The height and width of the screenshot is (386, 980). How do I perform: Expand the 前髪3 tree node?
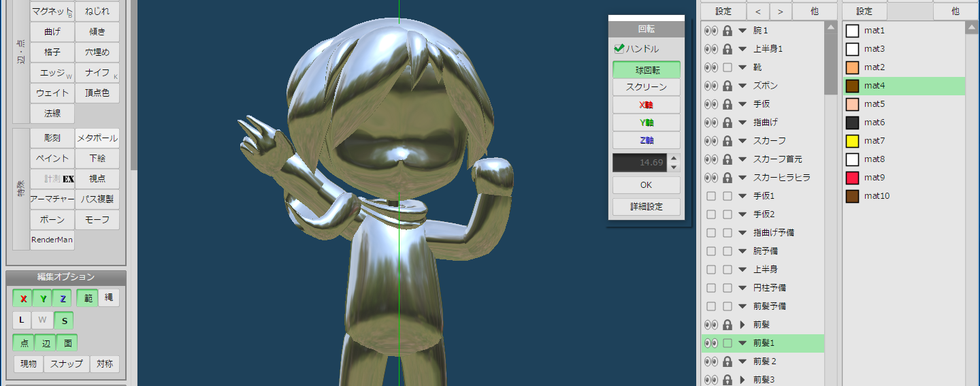point(742,380)
